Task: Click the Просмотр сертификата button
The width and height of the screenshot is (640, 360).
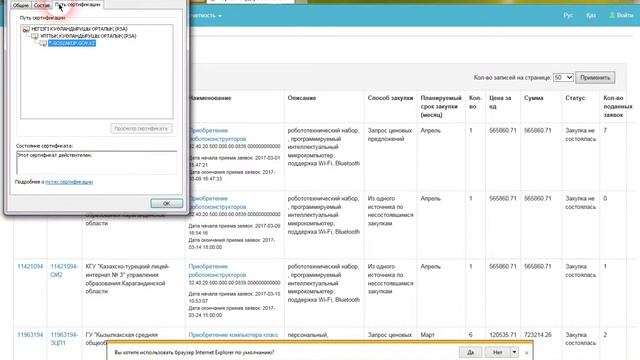Action: coord(141,128)
